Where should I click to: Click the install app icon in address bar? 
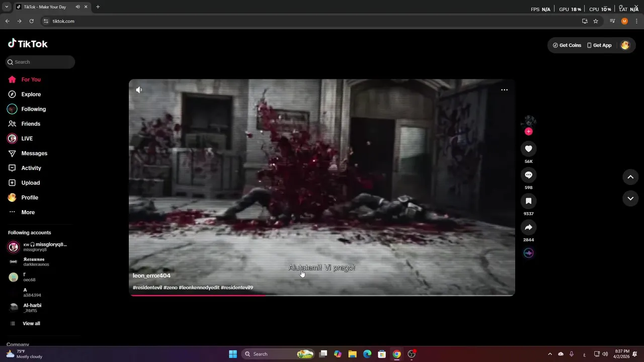click(x=585, y=21)
